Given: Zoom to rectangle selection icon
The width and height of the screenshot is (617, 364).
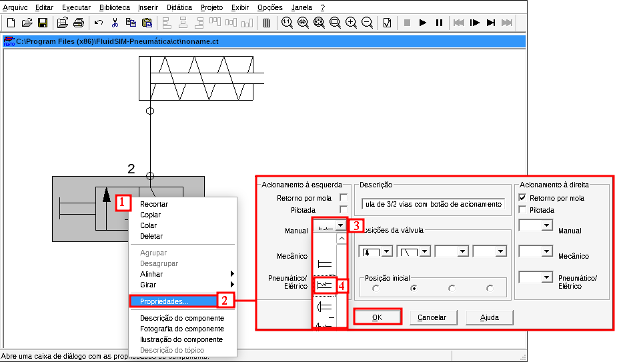Looking at the screenshot, I should (335, 23).
